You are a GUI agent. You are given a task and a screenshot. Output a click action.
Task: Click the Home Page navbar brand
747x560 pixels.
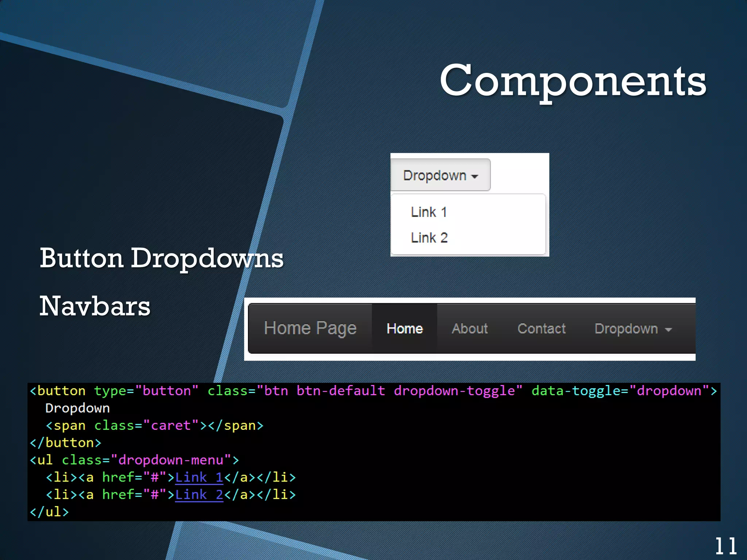click(x=310, y=328)
